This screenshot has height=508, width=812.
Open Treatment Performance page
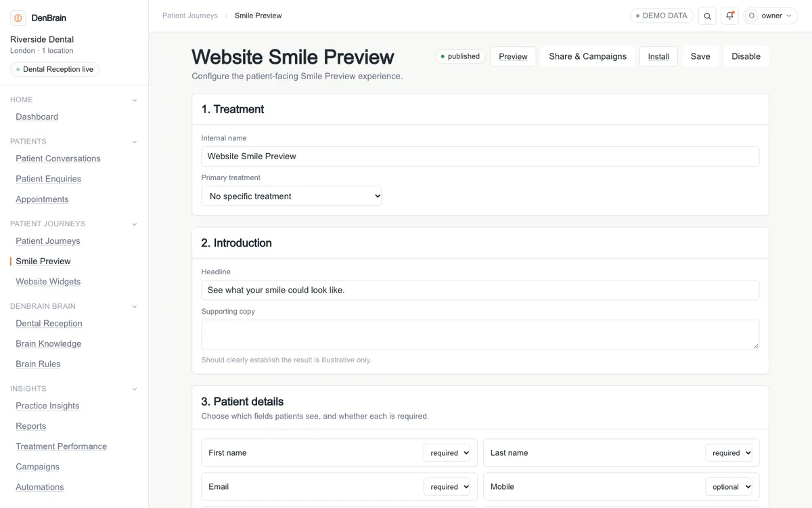tap(61, 446)
